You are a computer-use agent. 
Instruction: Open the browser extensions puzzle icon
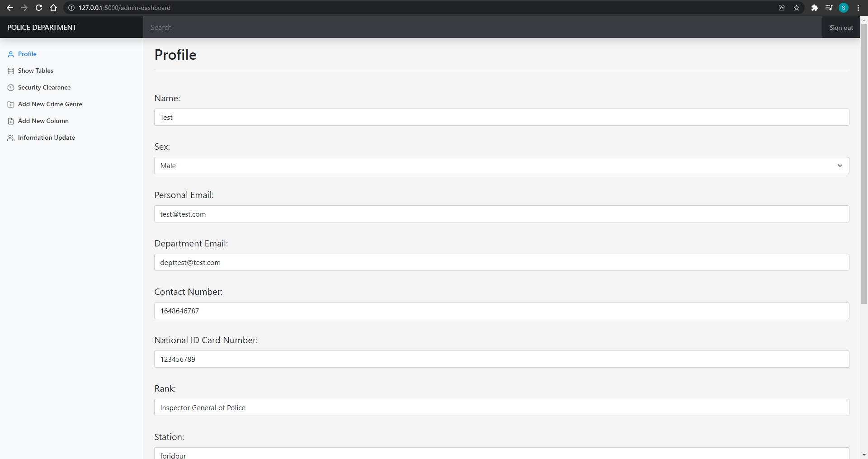click(x=815, y=8)
